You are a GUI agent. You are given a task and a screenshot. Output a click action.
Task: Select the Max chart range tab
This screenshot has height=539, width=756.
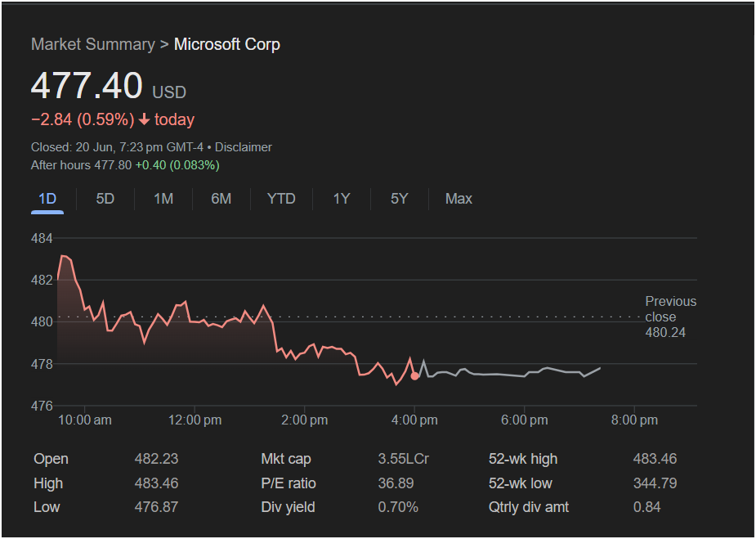tap(459, 199)
